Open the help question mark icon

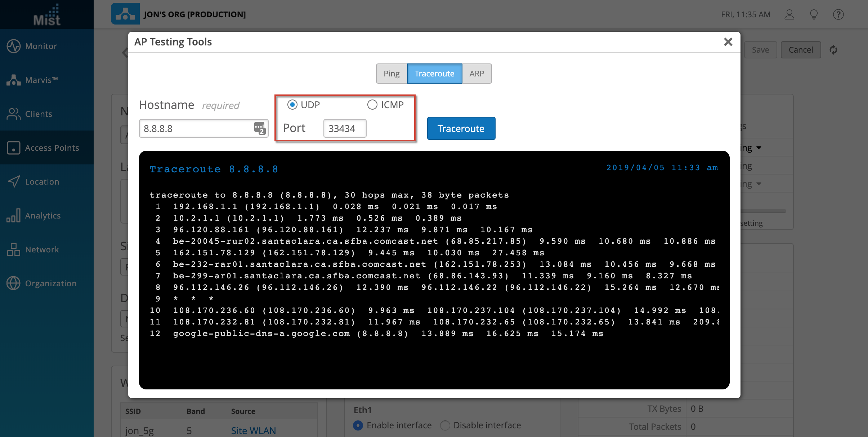coord(838,14)
